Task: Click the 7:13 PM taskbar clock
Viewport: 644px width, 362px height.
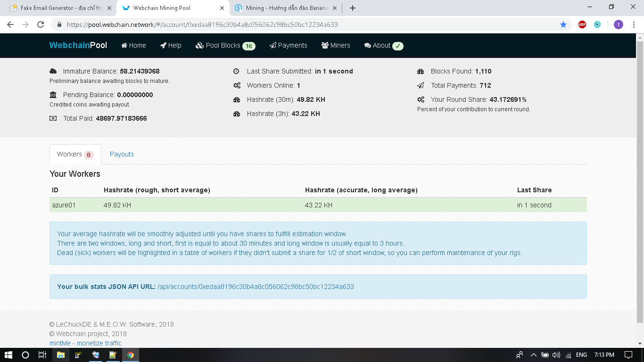Action: pos(603,355)
